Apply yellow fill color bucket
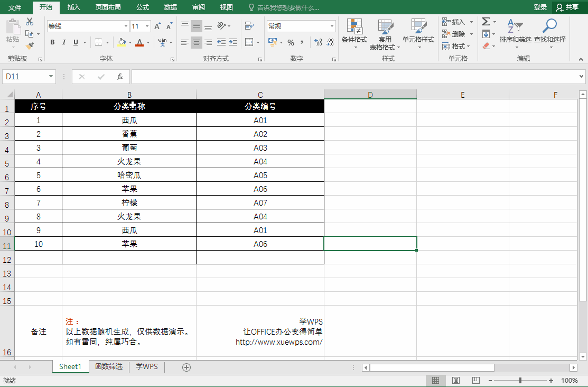The image size is (588, 387). [122, 42]
